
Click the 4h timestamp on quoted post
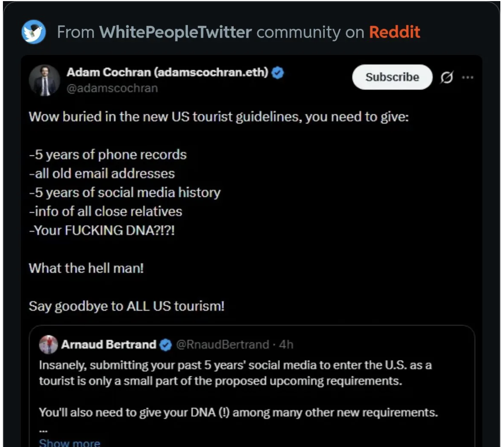286,345
